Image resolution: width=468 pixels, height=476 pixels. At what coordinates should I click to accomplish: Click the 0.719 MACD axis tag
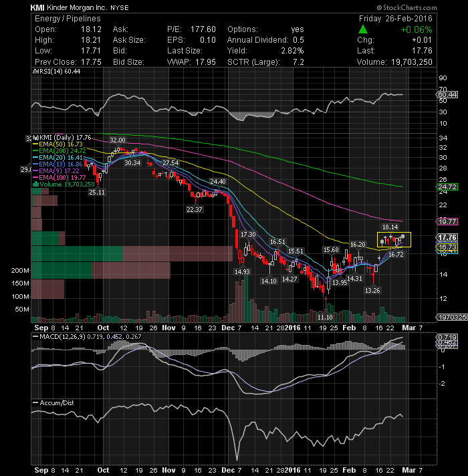447,337
